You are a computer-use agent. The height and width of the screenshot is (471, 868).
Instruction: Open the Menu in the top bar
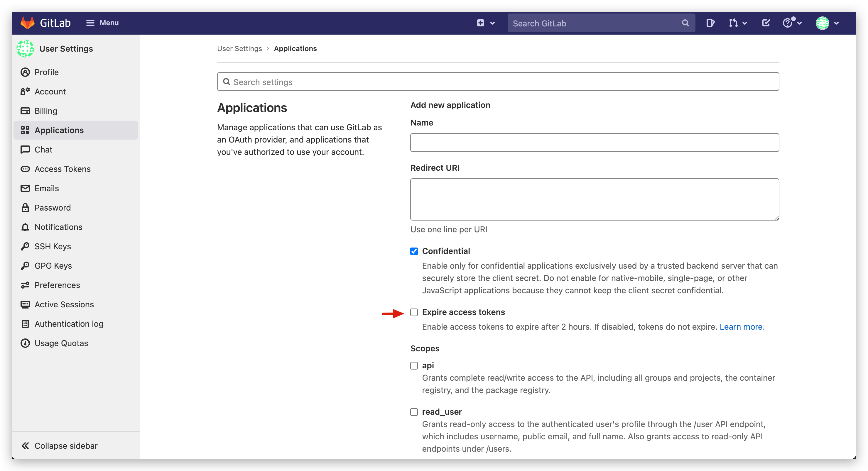[x=102, y=23]
